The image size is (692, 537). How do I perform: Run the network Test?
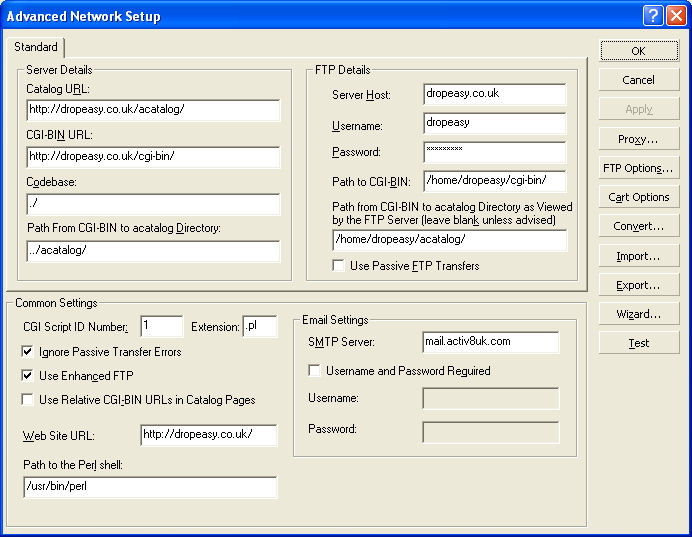point(638,343)
